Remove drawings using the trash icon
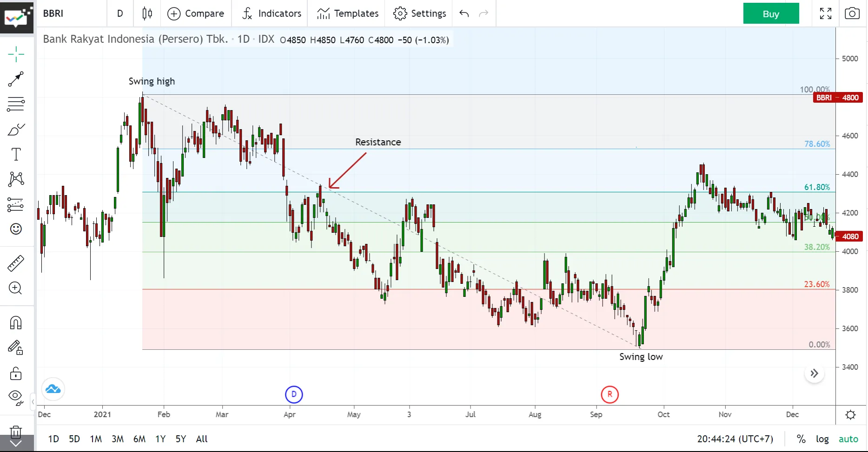The image size is (868, 452). tap(16, 432)
